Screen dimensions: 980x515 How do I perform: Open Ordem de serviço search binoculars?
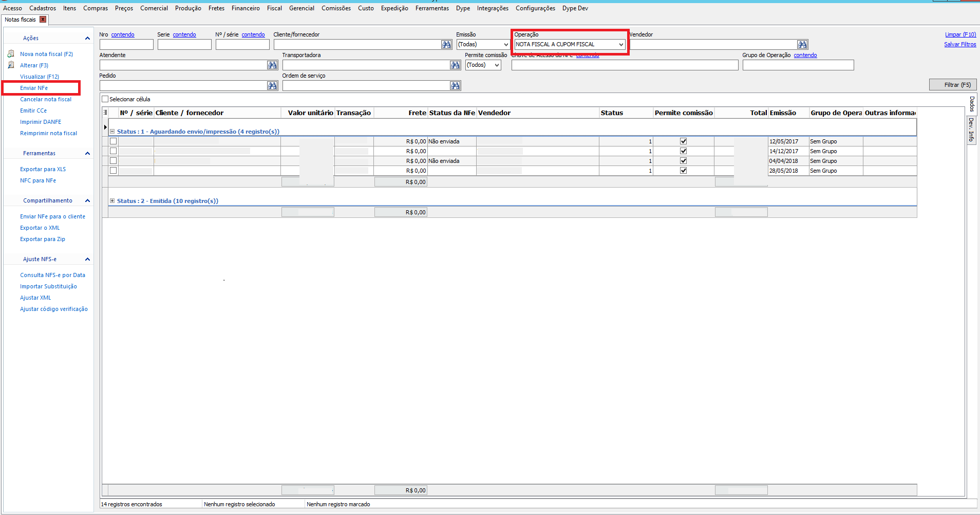point(455,86)
